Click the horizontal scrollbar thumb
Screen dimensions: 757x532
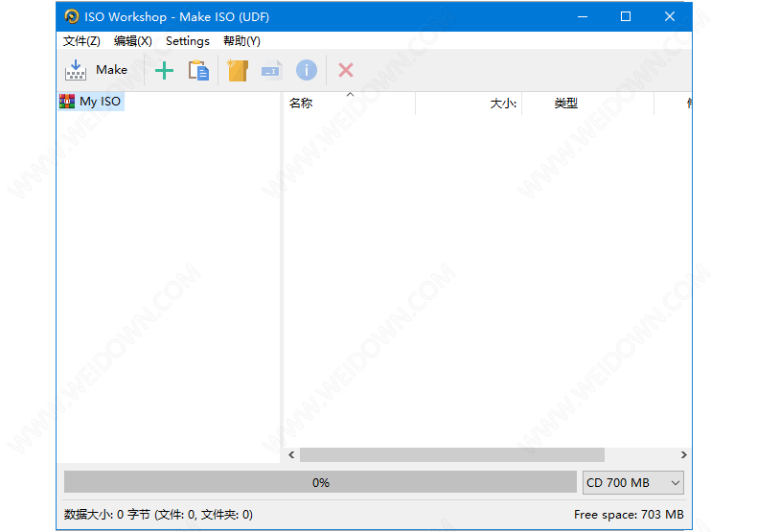coord(452,454)
